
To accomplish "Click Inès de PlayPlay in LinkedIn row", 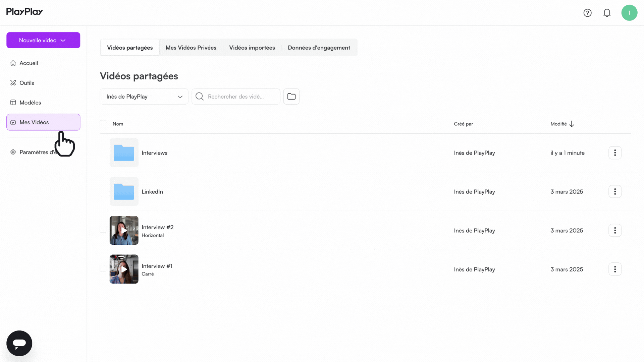I will (x=474, y=192).
